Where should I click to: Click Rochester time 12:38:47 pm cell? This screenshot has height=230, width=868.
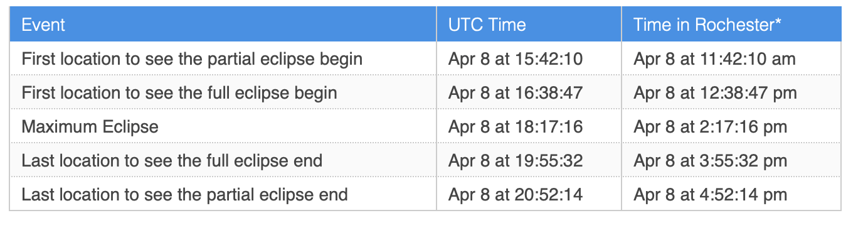click(731, 93)
